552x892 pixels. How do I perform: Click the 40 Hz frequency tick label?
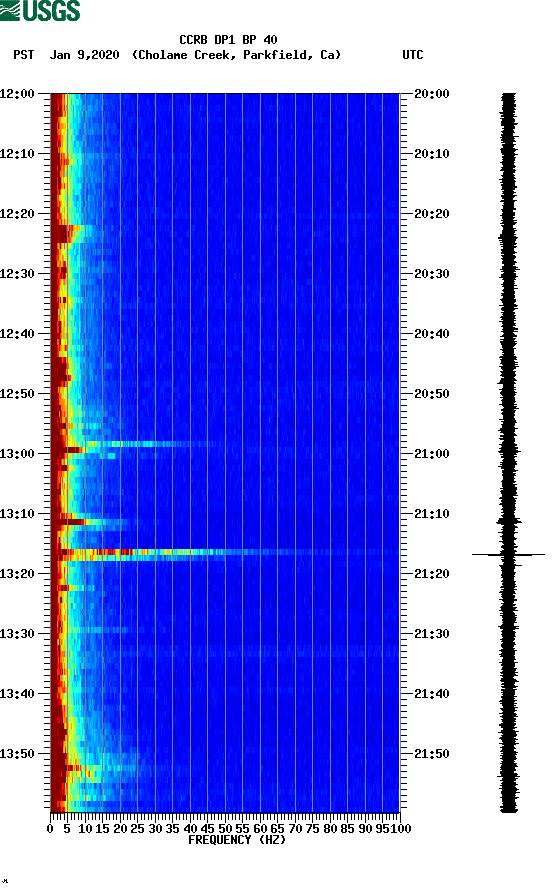click(x=190, y=828)
